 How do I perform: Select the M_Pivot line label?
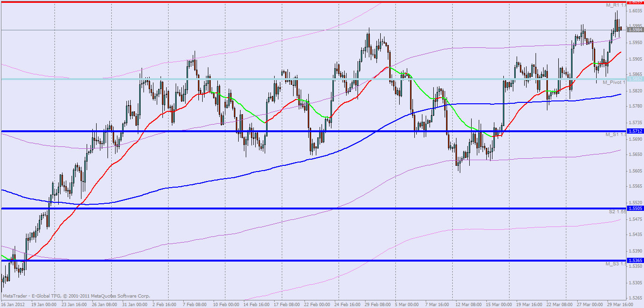pyautogui.click(x=614, y=82)
